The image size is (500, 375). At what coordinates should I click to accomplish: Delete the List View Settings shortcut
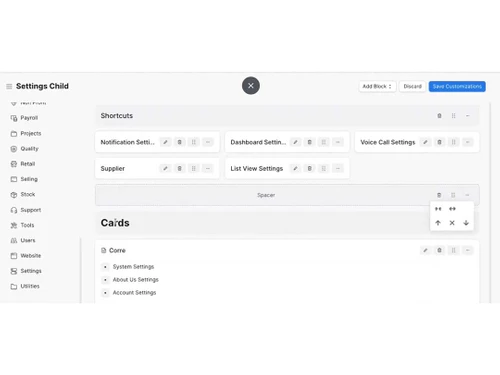309,168
